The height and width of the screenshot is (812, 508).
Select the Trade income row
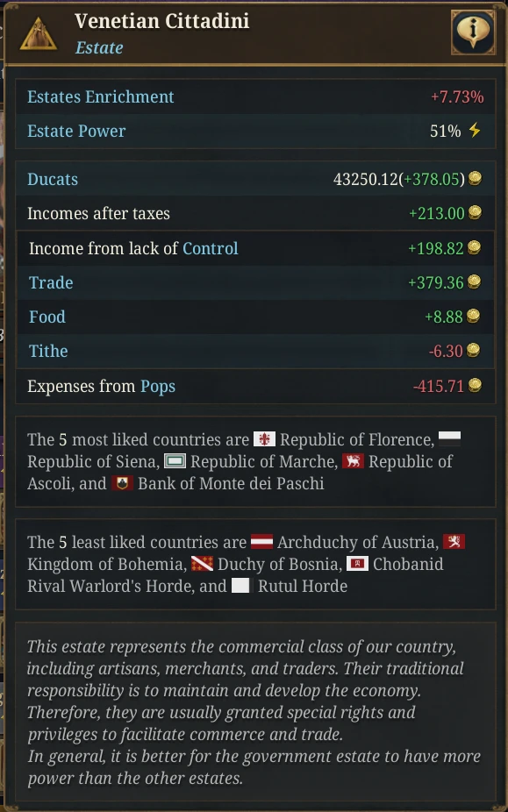click(x=255, y=282)
